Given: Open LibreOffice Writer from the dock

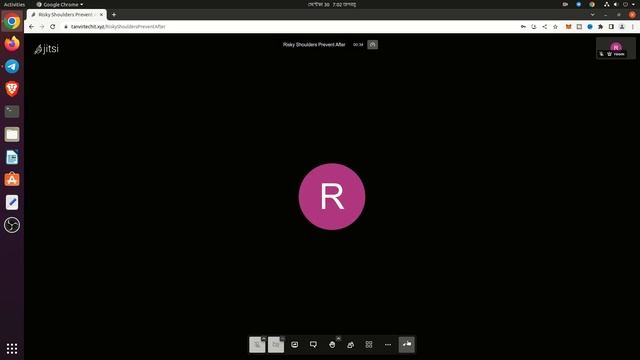Looking at the screenshot, I should click(12, 157).
